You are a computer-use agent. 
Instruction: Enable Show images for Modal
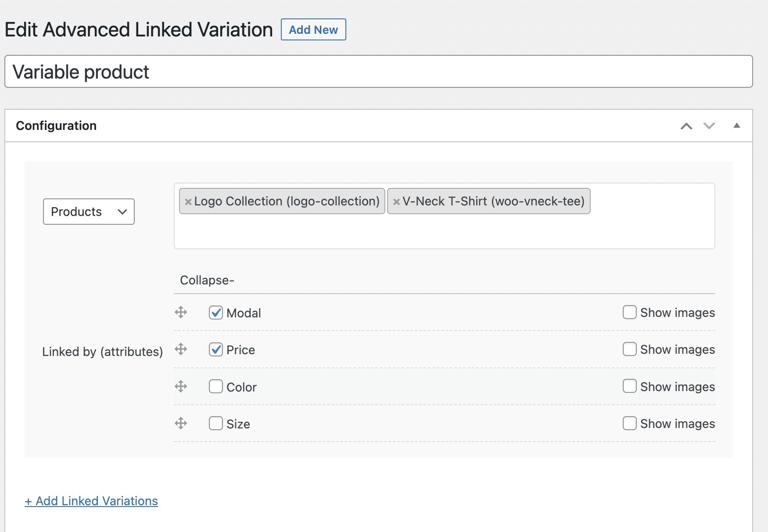click(630, 312)
